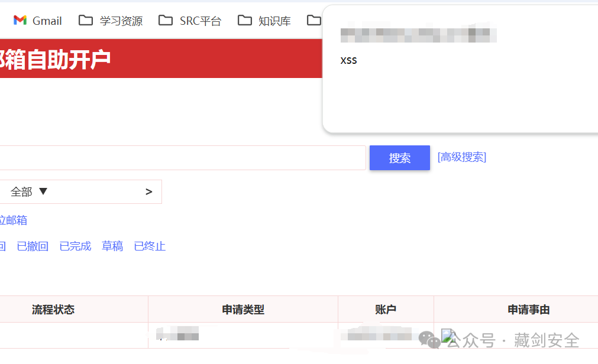Screen dimensions: 598x364
Task: Click the XSS entry in the popup
Action: coord(348,60)
